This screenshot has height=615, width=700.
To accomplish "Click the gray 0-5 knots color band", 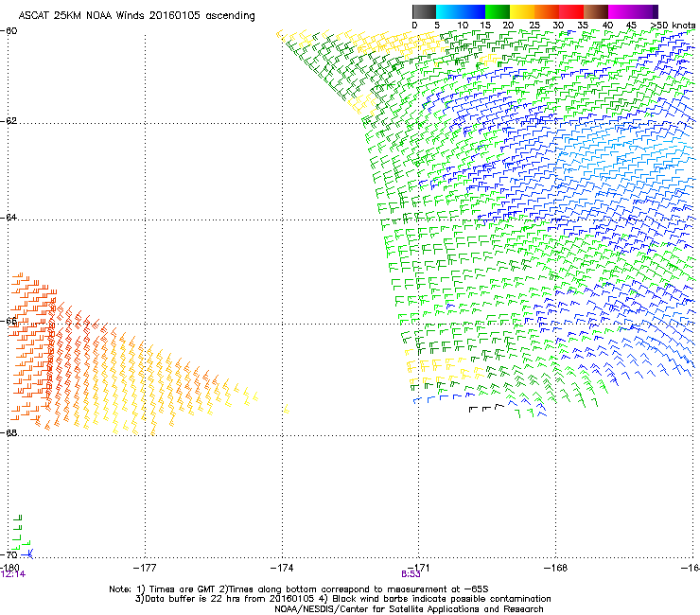I will click(x=424, y=11).
